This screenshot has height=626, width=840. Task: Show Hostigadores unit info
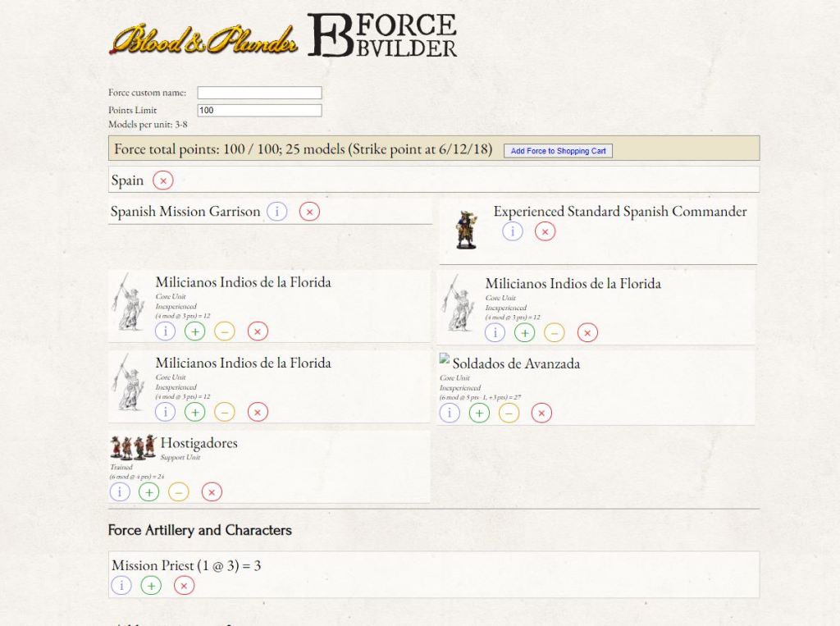(120, 492)
